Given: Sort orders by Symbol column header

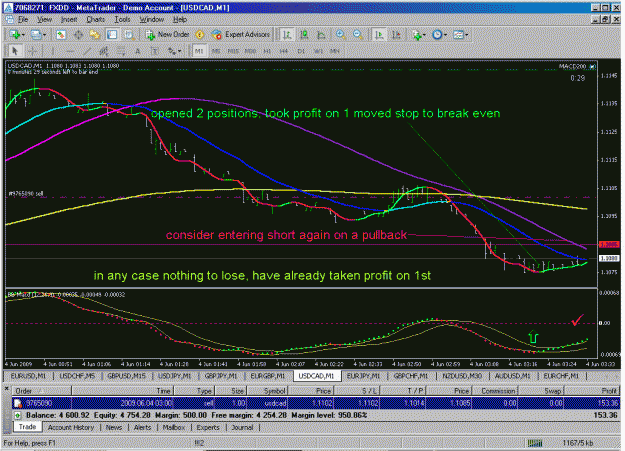Looking at the screenshot, I should pyautogui.click(x=267, y=391).
